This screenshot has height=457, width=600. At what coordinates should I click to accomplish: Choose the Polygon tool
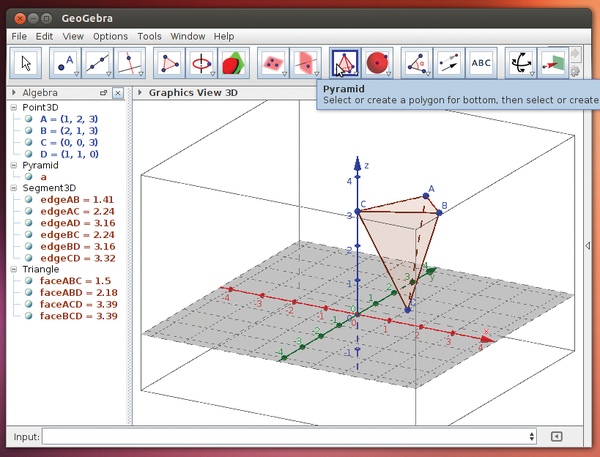171,63
